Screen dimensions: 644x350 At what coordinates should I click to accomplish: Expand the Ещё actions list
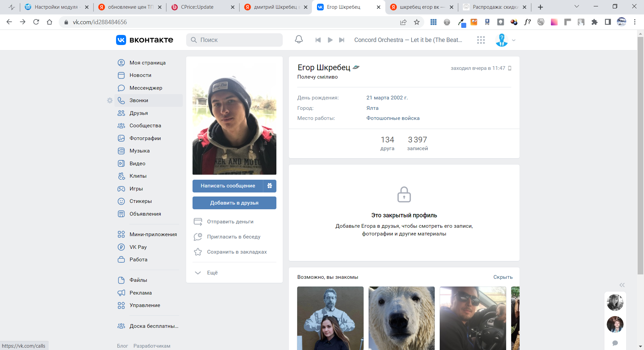click(x=212, y=273)
